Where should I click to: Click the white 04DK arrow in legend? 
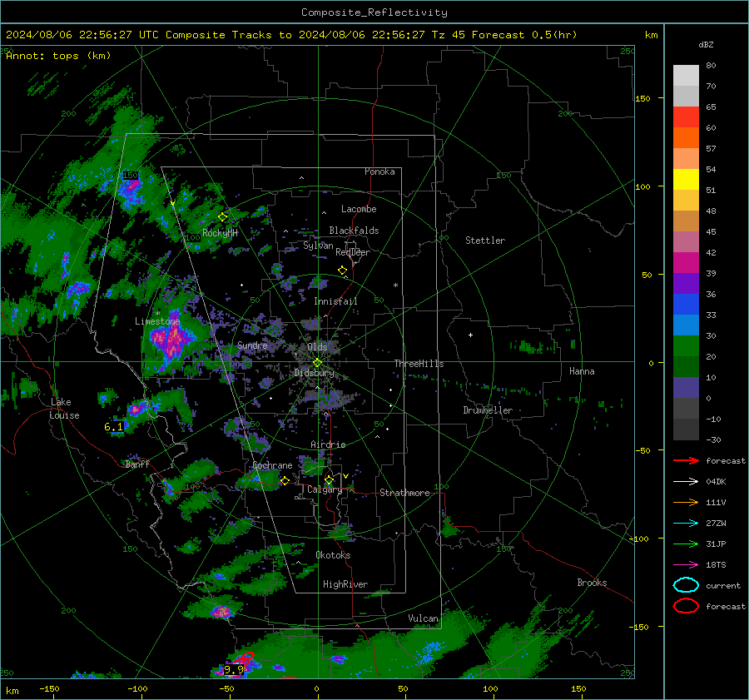pos(686,482)
